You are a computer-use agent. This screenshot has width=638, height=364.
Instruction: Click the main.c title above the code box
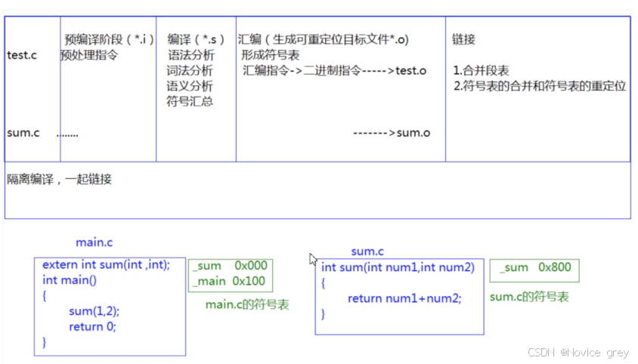pyautogui.click(x=94, y=242)
